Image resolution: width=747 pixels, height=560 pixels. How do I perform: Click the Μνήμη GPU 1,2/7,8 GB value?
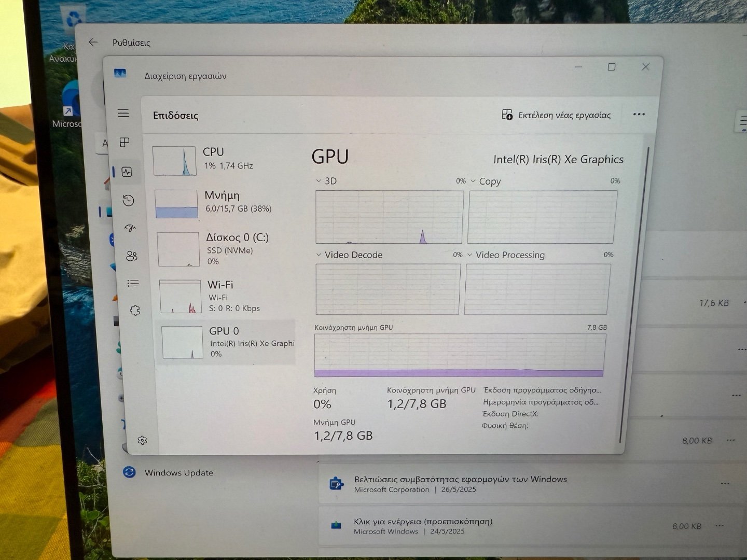click(343, 436)
